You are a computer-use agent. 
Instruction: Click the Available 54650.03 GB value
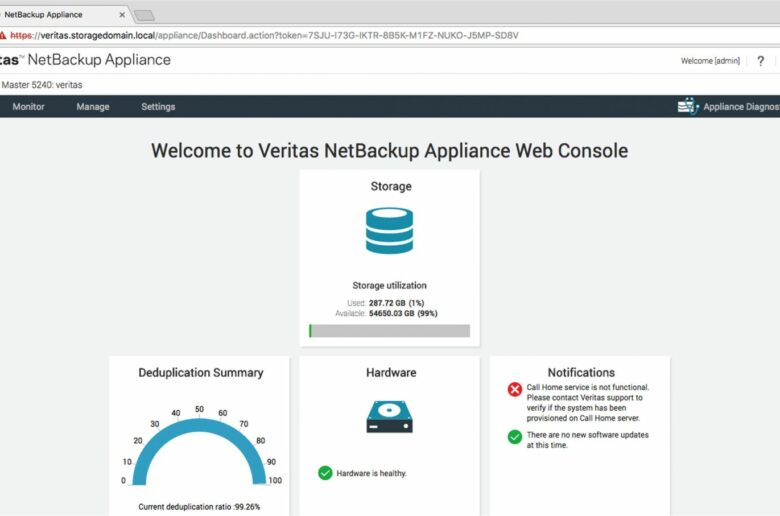pyautogui.click(x=403, y=313)
